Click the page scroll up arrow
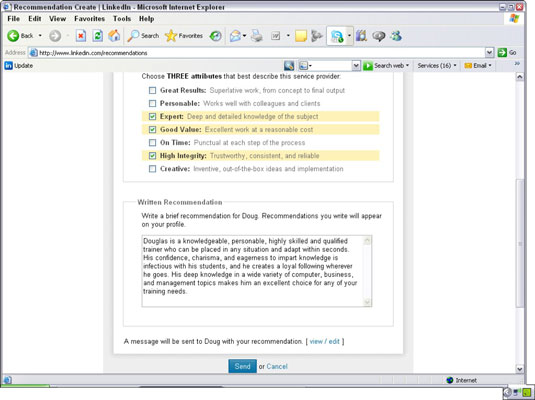The image size is (535, 400). click(x=519, y=77)
